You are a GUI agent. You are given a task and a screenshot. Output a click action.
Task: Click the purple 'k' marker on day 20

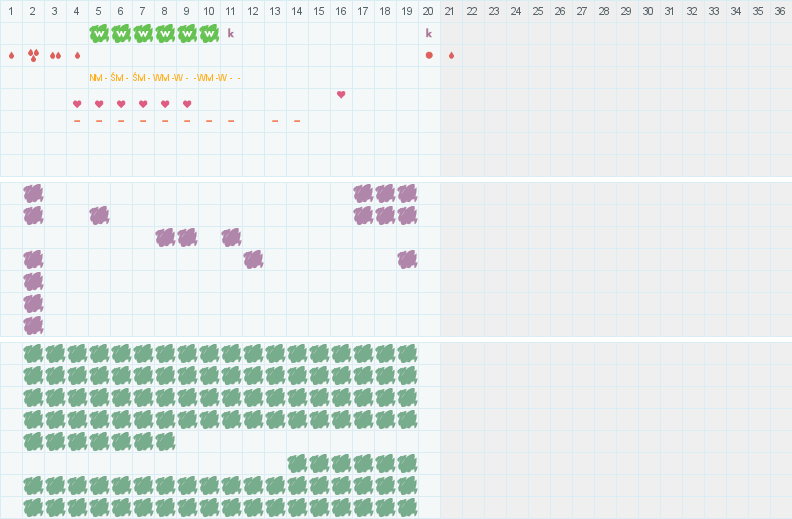[x=429, y=33]
